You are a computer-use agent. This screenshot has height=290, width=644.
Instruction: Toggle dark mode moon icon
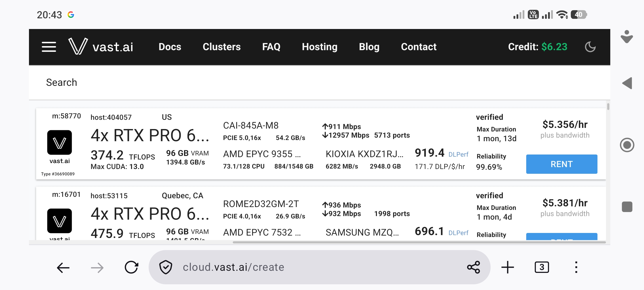[590, 47]
